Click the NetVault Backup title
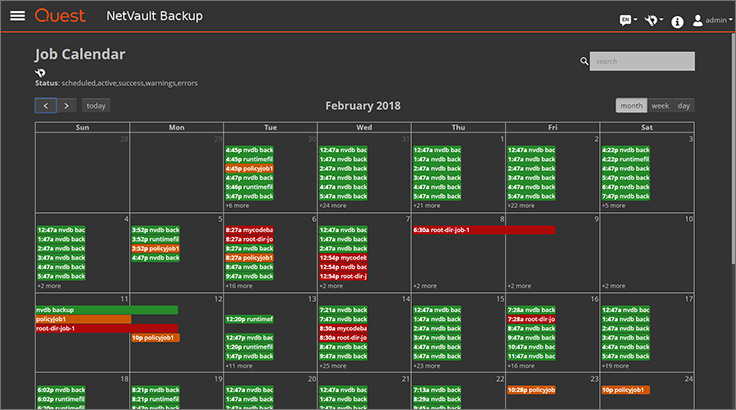Image resolution: width=736 pixels, height=410 pixels. point(154,16)
